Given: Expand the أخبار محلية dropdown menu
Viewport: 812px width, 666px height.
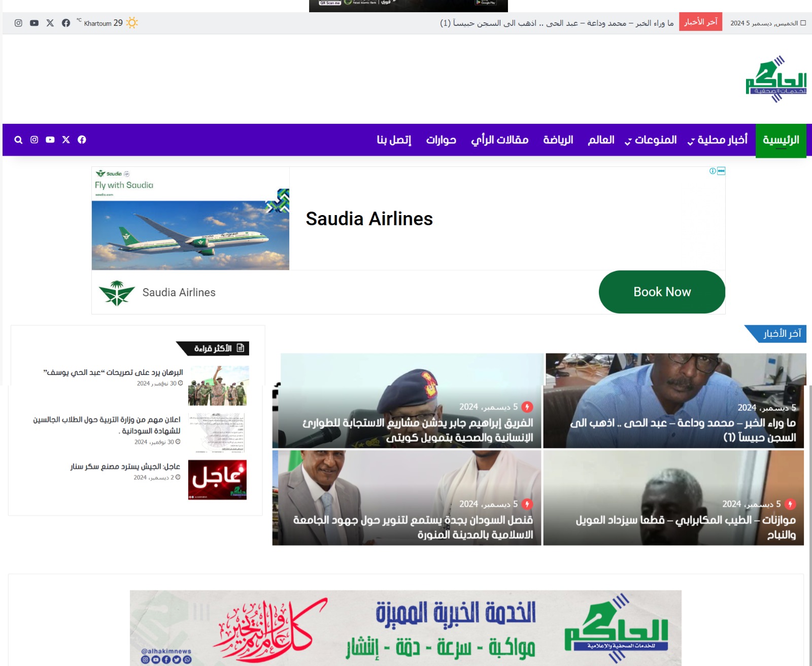Looking at the screenshot, I should [717, 140].
